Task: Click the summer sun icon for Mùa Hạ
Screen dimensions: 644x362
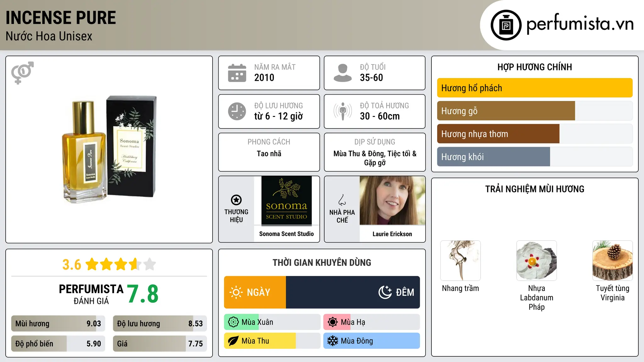Action: (x=333, y=322)
